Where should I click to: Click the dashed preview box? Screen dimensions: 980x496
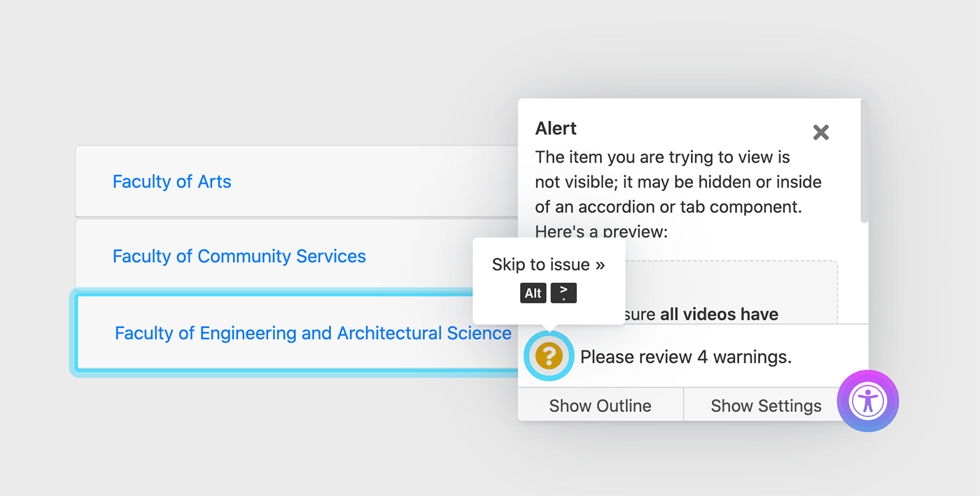coord(722,292)
